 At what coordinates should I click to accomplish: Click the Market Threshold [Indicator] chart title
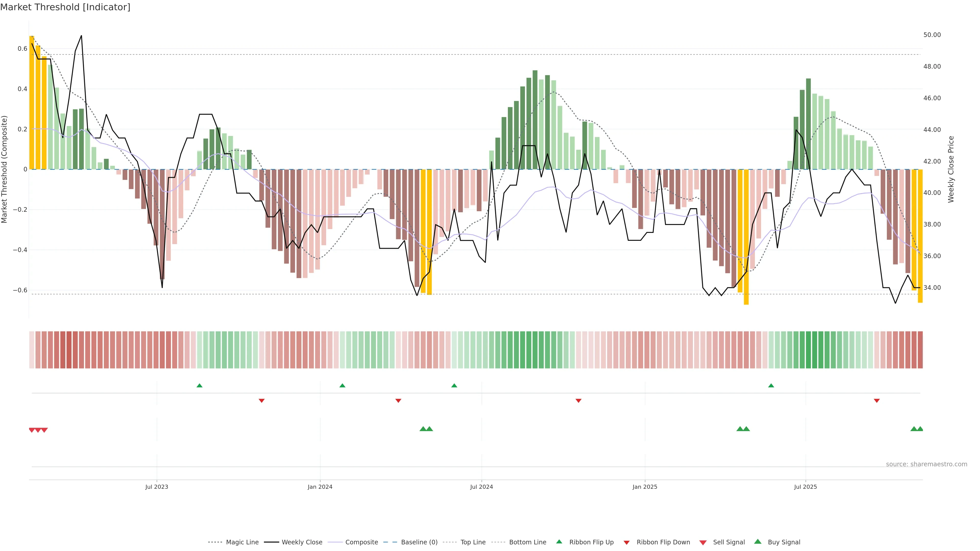[x=65, y=7]
